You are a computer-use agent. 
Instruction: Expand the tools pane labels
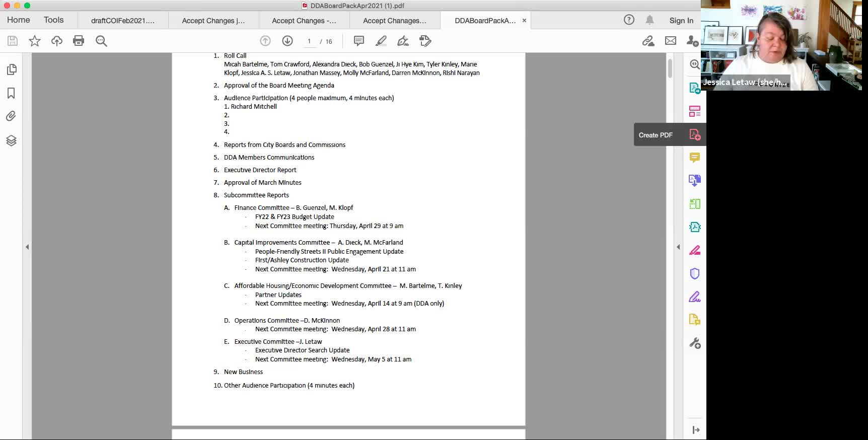[x=695, y=429]
